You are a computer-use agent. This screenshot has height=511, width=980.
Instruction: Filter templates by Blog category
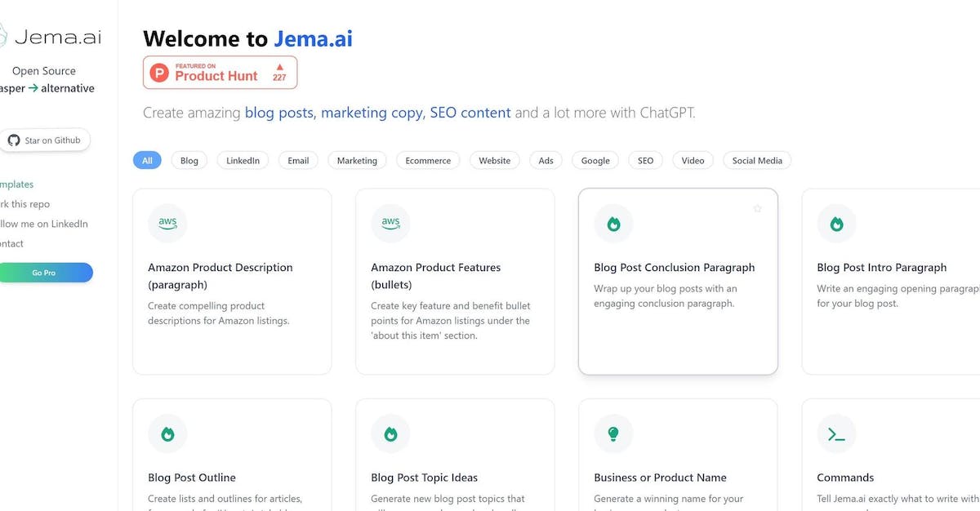189,161
